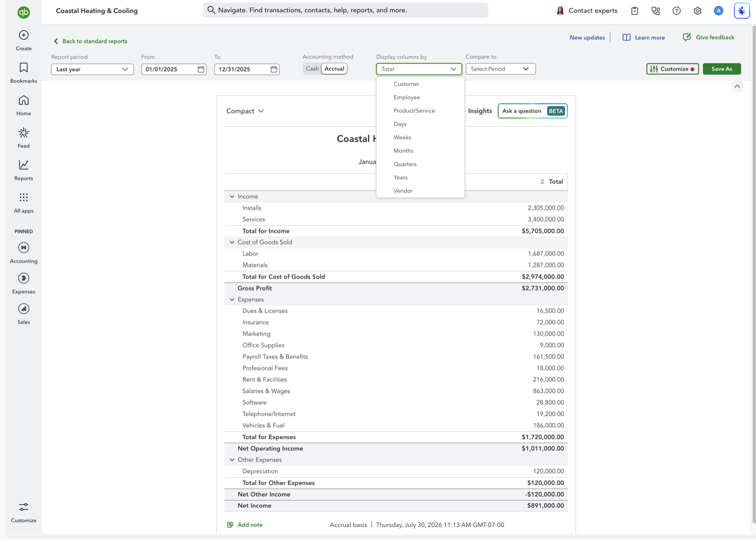This screenshot has width=756, height=540.
Task: Collapse the Expenses section
Action: click(x=232, y=299)
